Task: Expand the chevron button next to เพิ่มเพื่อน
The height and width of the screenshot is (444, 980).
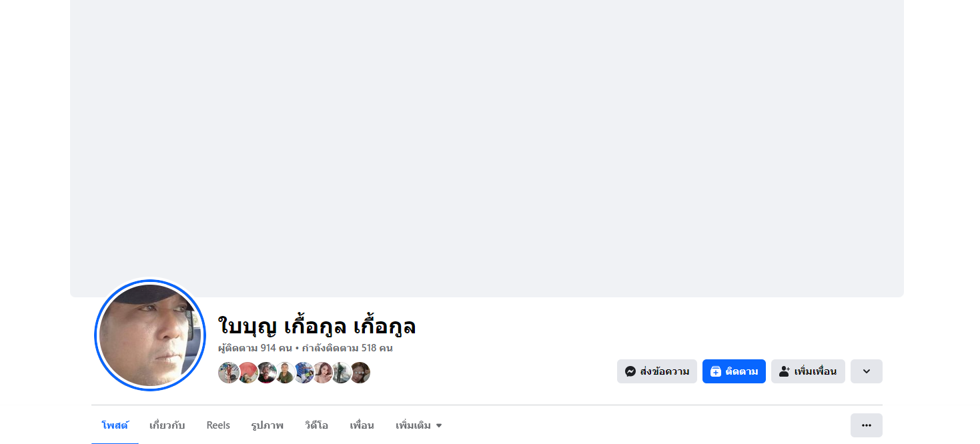Action: pos(866,371)
